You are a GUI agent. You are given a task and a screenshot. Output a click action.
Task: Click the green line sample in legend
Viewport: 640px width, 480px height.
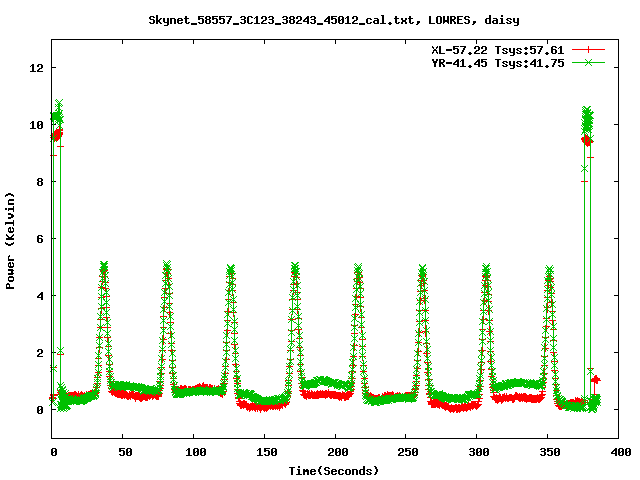click(588, 62)
